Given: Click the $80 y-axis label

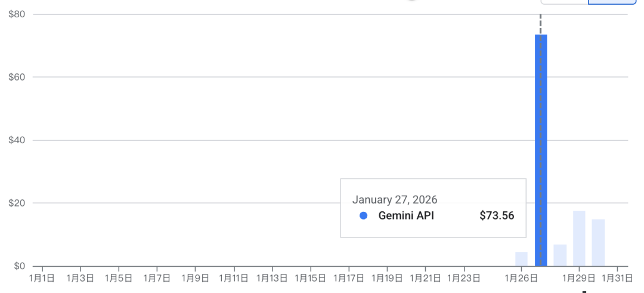Looking at the screenshot, I should click(x=17, y=14).
